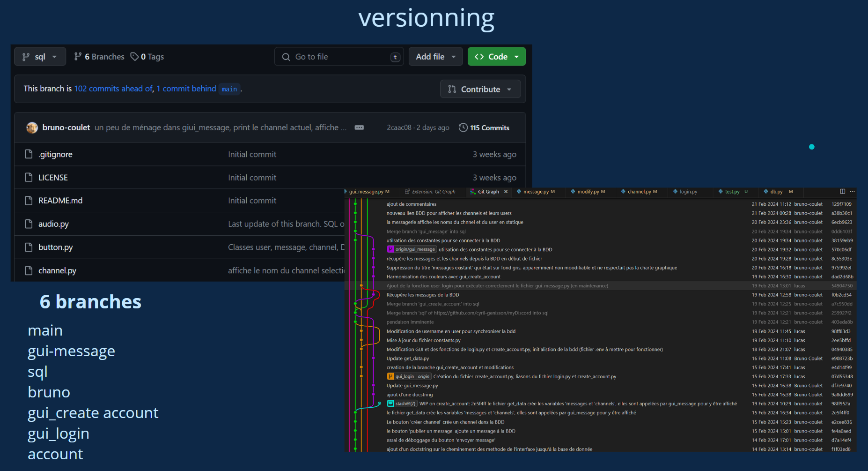Select commit 'Récupère les messages de la BDD'
Viewport: 868px width, 471px height.
tap(423, 295)
